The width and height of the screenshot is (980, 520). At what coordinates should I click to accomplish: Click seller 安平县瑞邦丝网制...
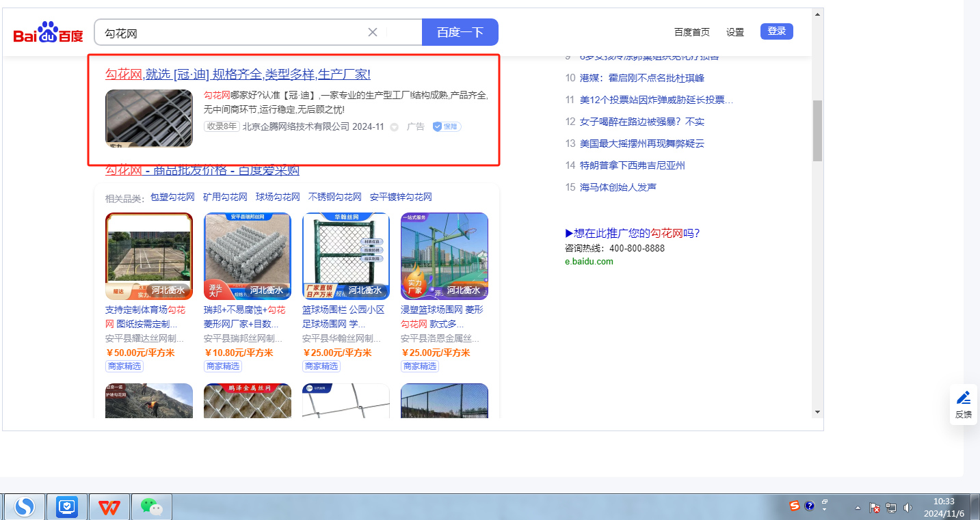tap(243, 338)
